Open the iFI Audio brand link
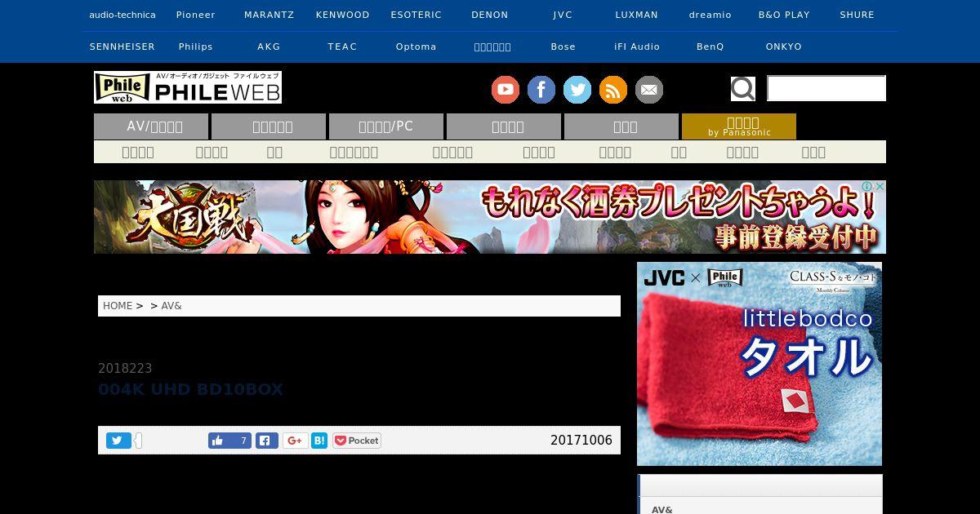This screenshot has height=514, width=980. point(637,47)
